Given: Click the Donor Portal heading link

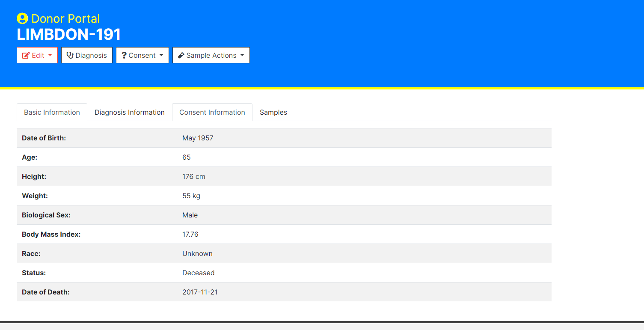Looking at the screenshot, I should 58,18.
